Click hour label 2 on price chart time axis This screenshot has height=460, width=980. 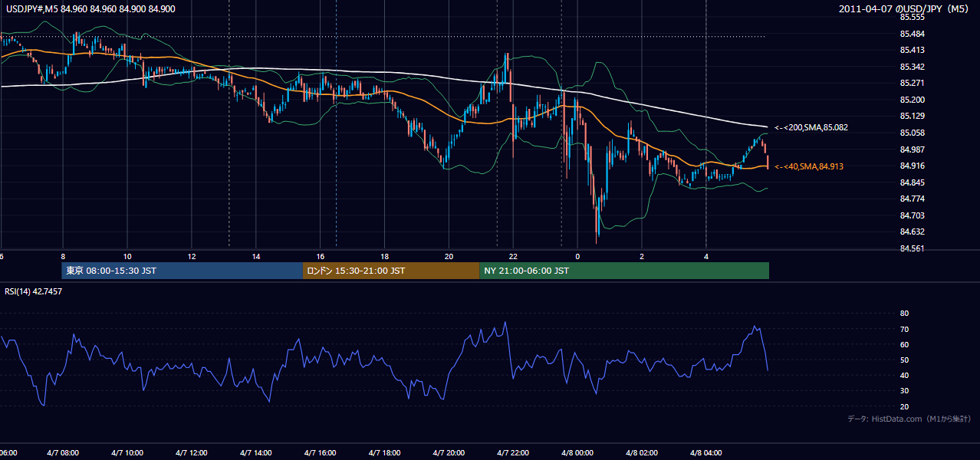(x=642, y=256)
